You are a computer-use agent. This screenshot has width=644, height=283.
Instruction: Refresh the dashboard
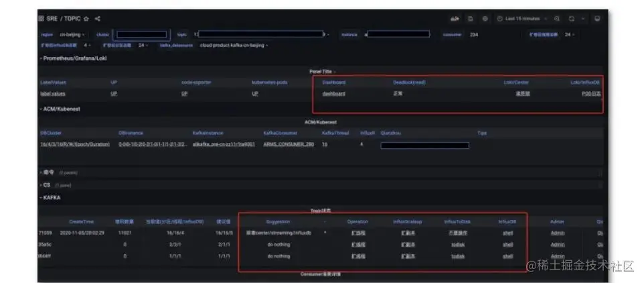click(571, 19)
